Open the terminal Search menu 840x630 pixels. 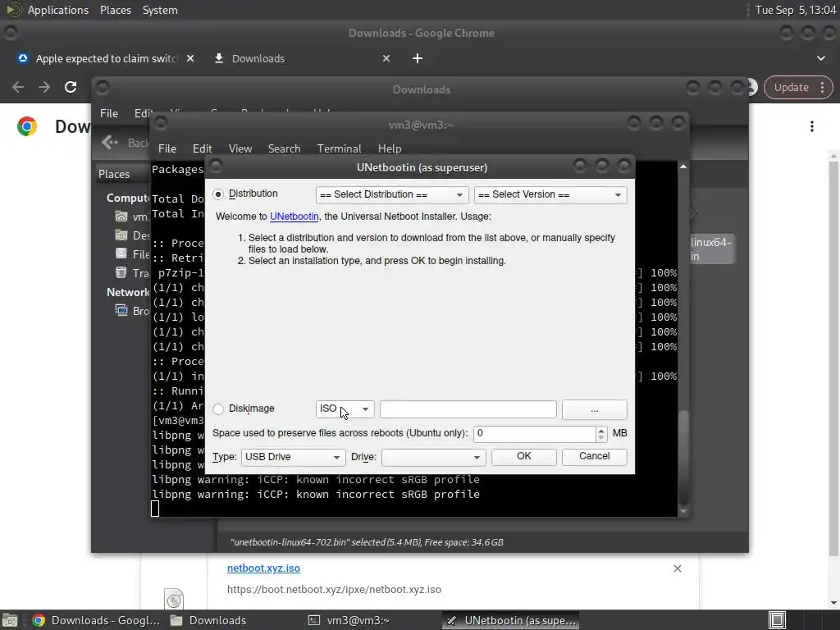pos(284,148)
